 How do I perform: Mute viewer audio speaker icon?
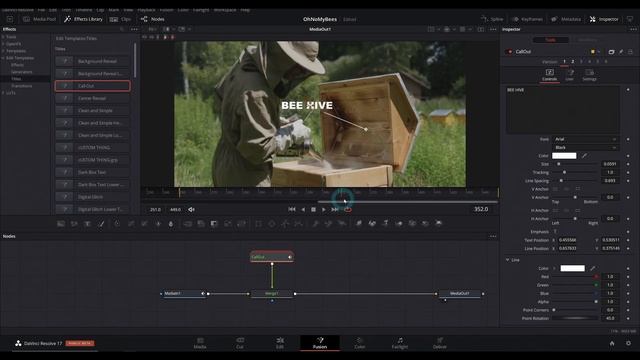tap(191, 209)
